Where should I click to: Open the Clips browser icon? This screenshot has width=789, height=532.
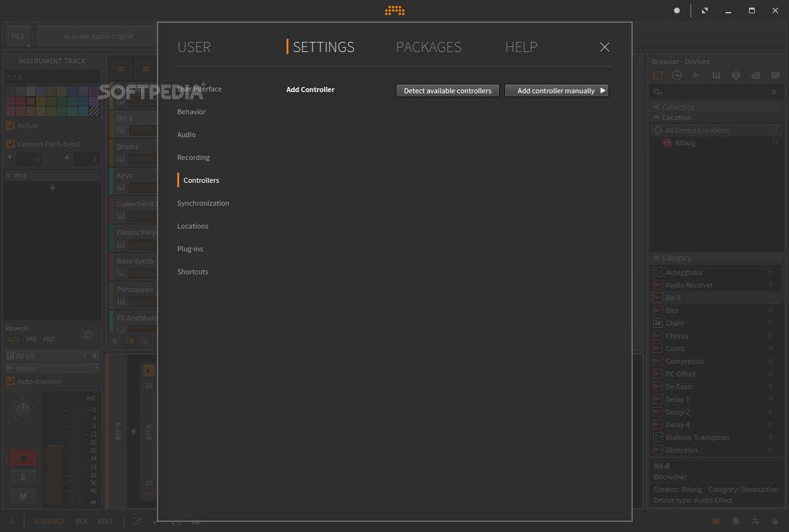pyautogui.click(x=755, y=76)
